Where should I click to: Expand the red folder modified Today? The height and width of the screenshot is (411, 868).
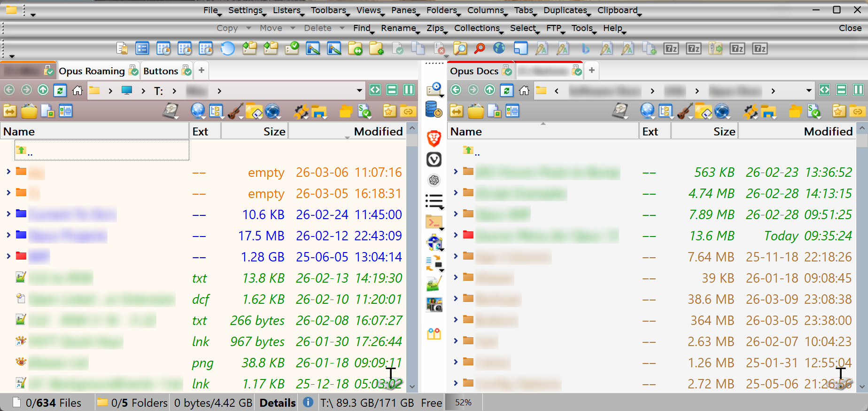coord(455,235)
